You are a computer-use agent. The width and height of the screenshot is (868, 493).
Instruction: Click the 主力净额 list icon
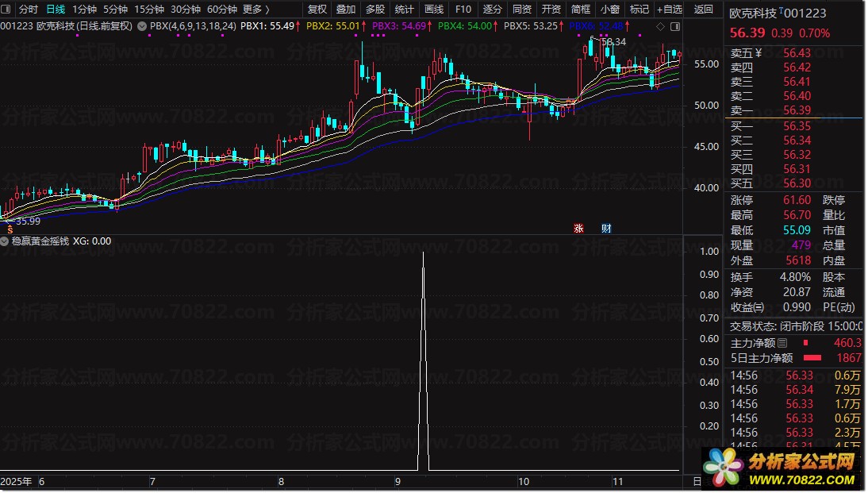tap(782, 343)
